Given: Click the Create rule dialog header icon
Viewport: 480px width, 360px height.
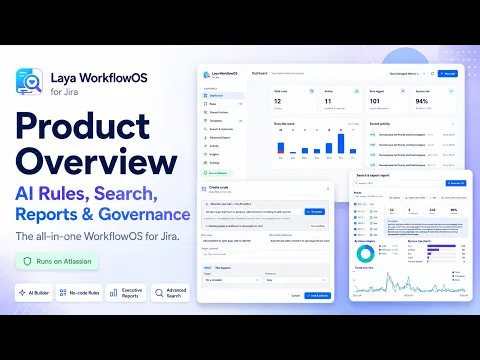Looking at the screenshot, I should [x=204, y=189].
